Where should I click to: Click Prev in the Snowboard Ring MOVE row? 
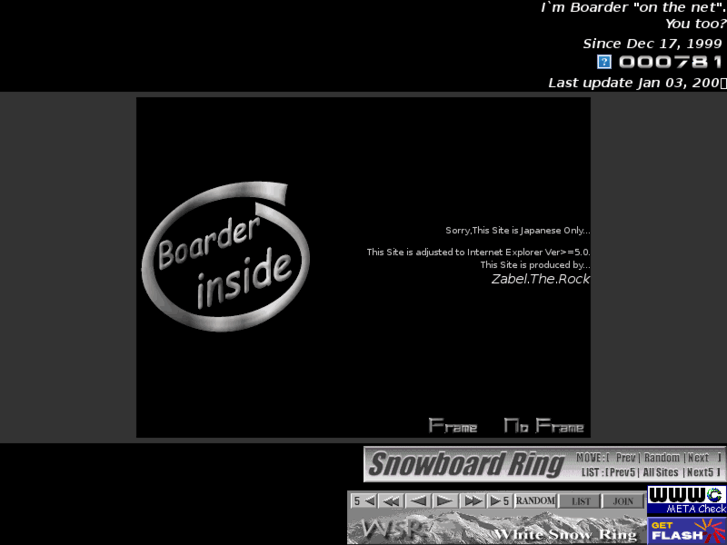pos(625,458)
